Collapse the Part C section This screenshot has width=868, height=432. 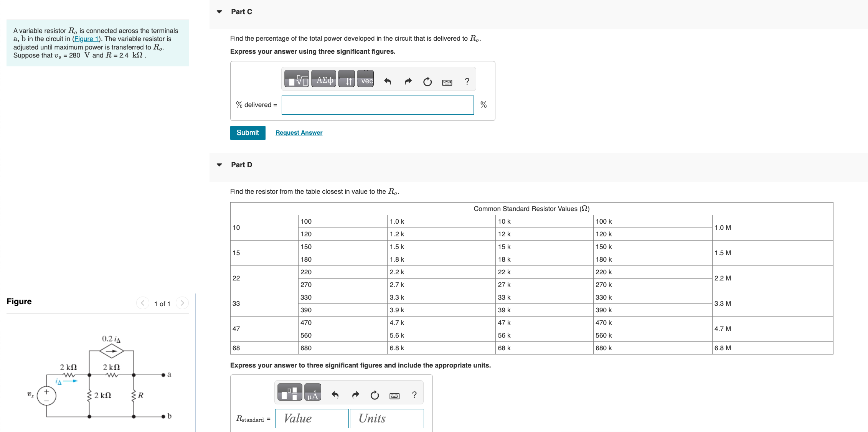pyautogui.click(x=219, y=12)
